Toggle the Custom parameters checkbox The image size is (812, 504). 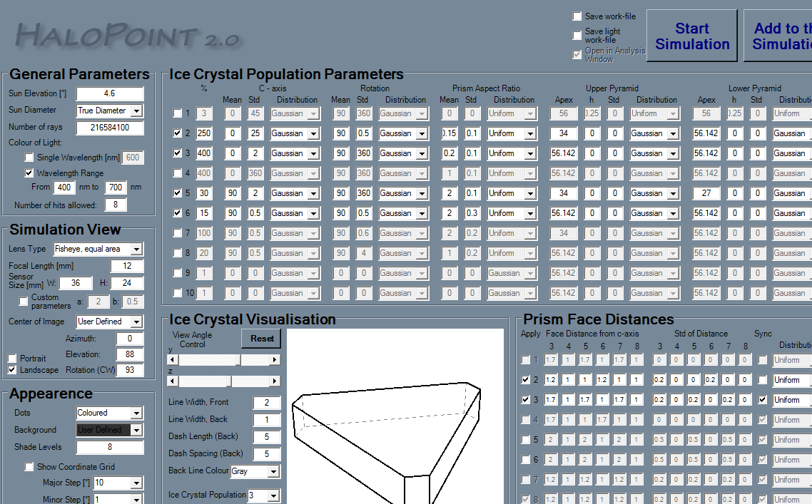tap(24, 301)
